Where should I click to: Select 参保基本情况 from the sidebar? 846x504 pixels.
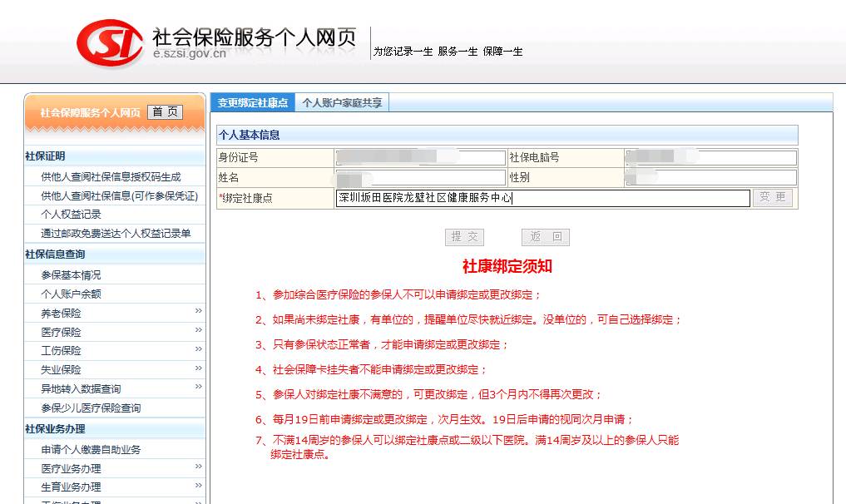point(72,275)
